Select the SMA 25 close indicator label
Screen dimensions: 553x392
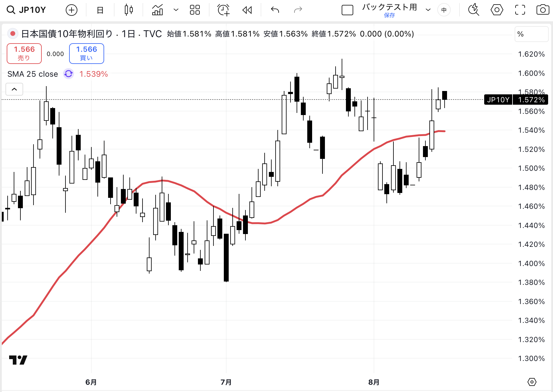click(33, 74)
